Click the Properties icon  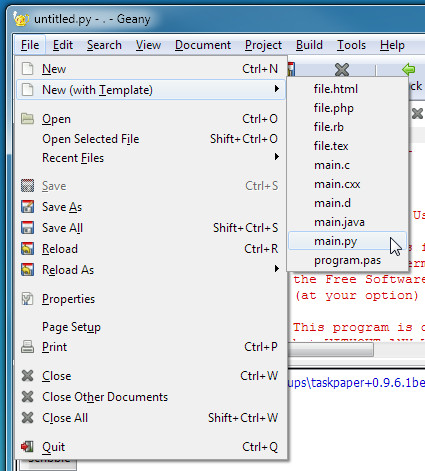coord(27,299)
